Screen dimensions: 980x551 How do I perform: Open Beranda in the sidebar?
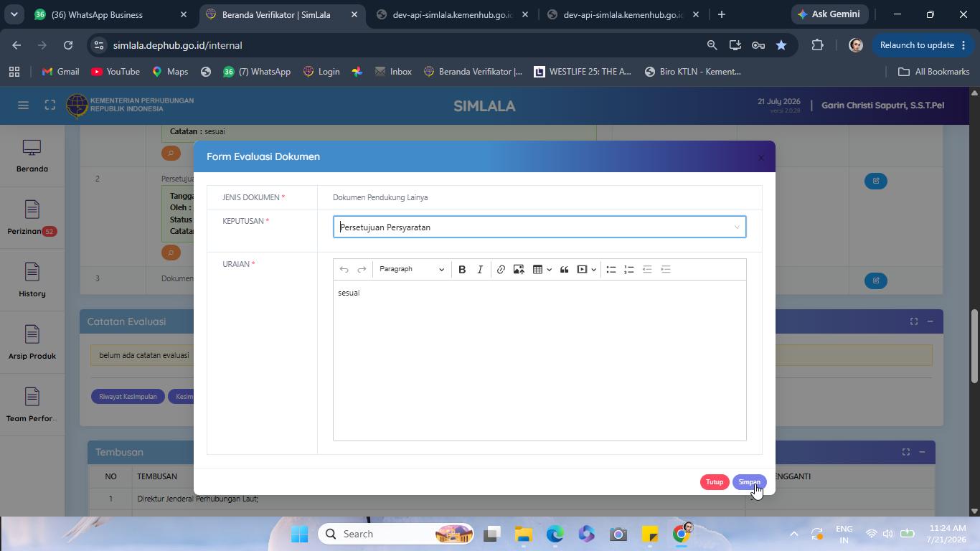pos(32,156)
